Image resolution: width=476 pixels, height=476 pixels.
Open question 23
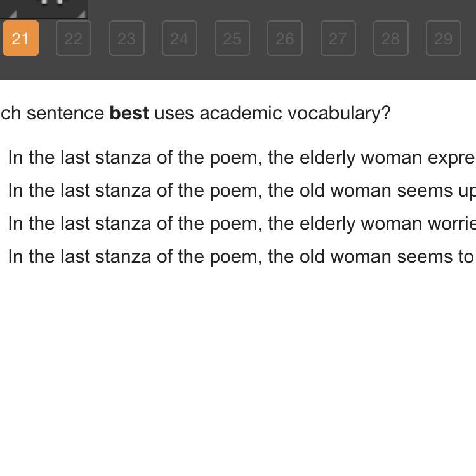126,38
